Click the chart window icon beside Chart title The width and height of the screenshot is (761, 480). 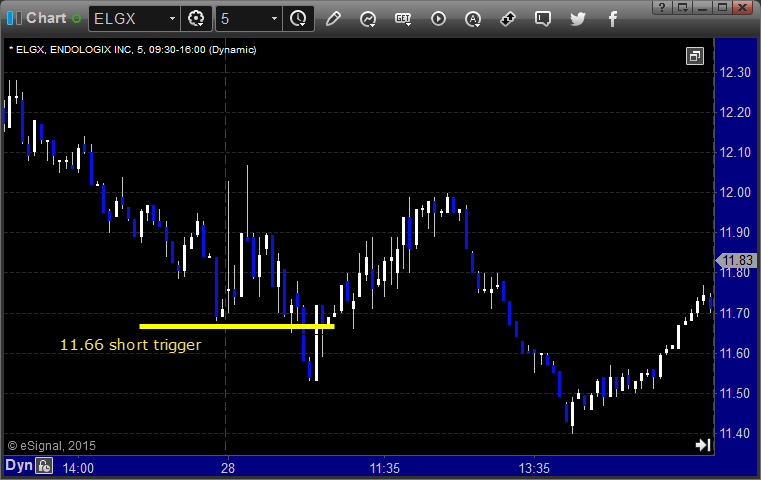[x=15, y=18]
